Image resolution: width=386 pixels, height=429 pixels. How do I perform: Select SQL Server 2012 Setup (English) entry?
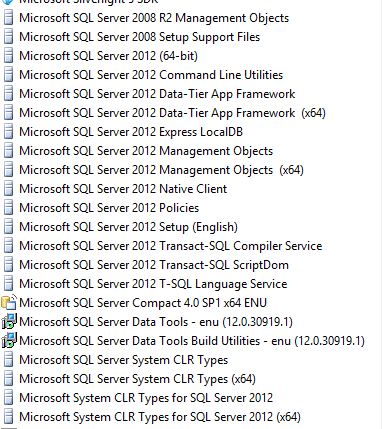pos(128,227)
